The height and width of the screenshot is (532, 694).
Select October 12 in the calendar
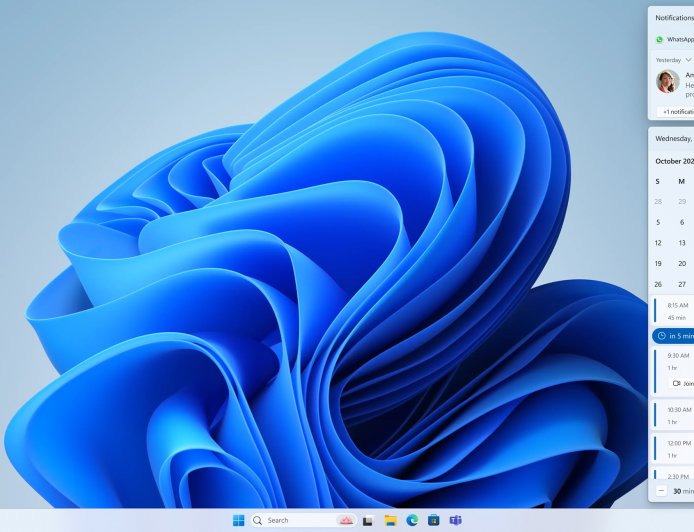658,243
